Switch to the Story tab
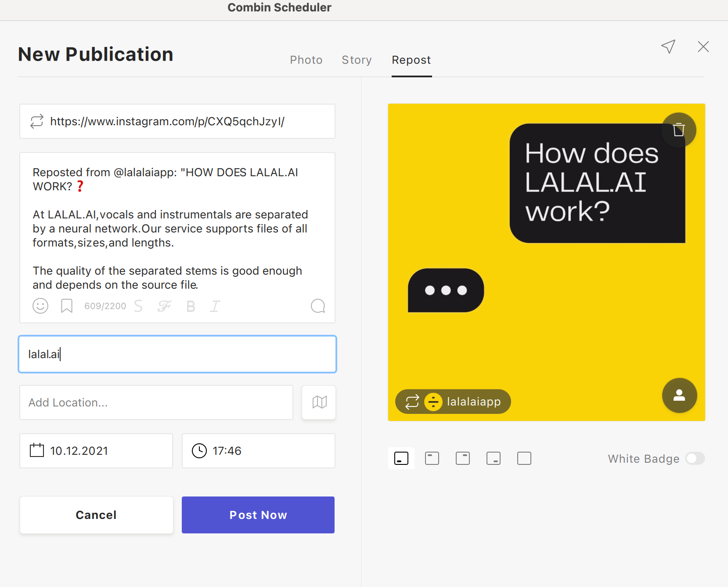The image size is (728, 587). (357, 60)
